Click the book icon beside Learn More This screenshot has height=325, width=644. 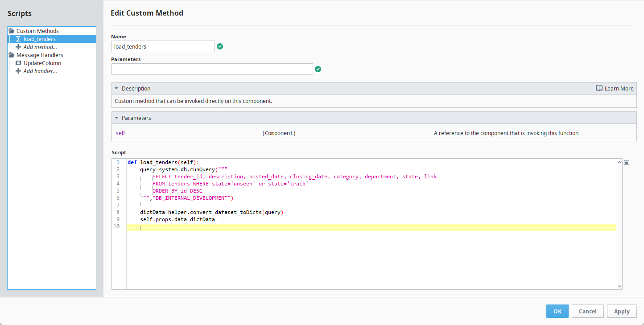(x=599, y=88)
